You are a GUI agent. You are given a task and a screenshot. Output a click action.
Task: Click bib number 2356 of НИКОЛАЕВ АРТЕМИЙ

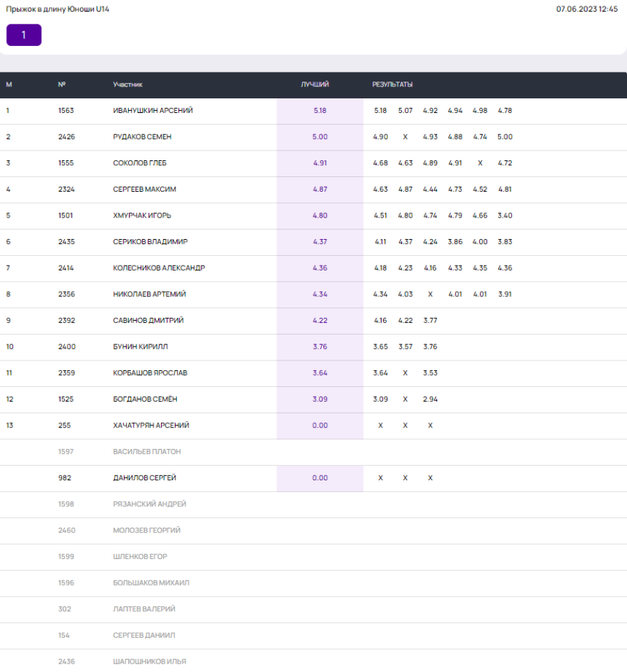coord(67,294)
